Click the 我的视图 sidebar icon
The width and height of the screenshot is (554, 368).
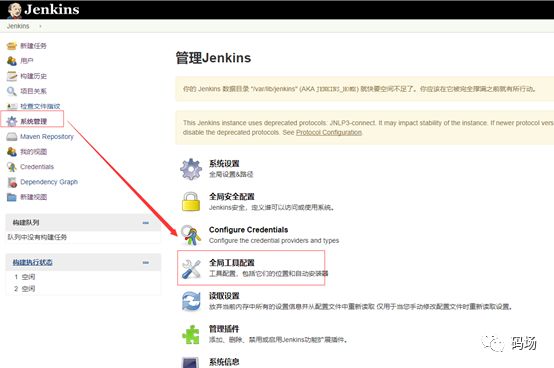point(12,152)
